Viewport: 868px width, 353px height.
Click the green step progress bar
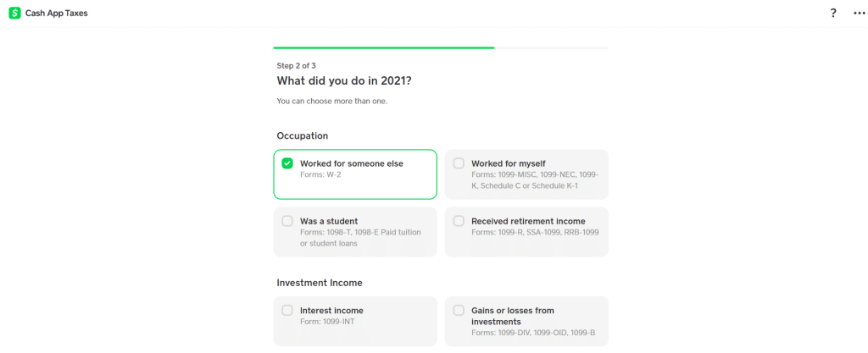tap(384, 48)
